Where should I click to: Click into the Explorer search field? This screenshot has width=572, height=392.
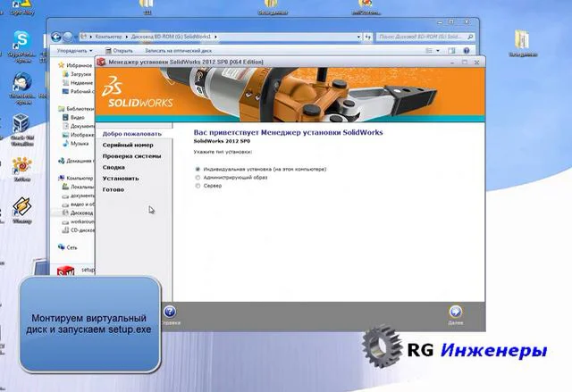[x=421, y=37]
